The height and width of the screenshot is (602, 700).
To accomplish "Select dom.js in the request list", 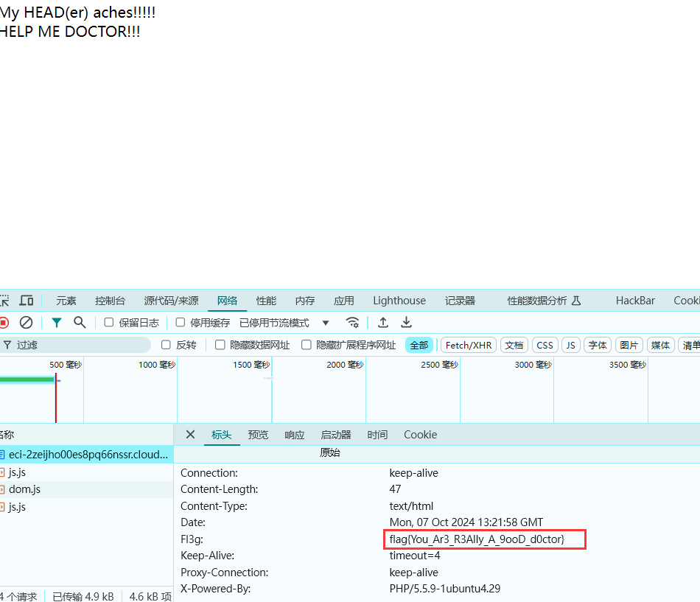I will (x=24, y=489).
